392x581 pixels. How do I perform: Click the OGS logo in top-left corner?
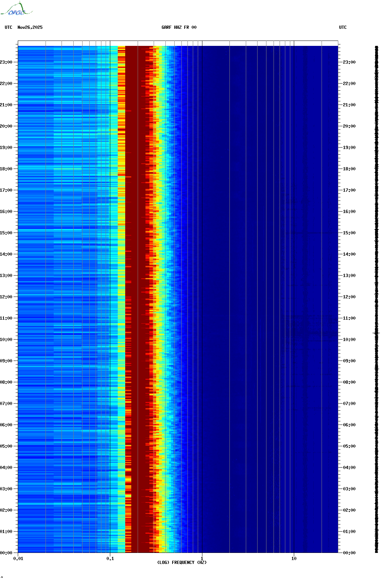[x=16, y=9]
